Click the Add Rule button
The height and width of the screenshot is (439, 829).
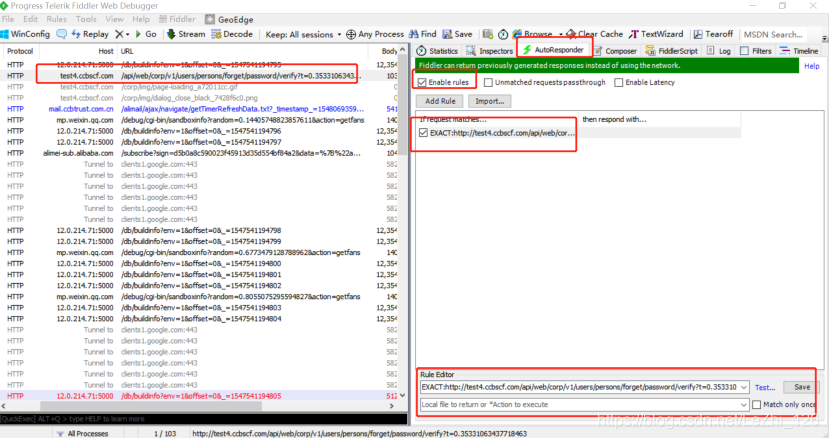[x=440, y=101]
